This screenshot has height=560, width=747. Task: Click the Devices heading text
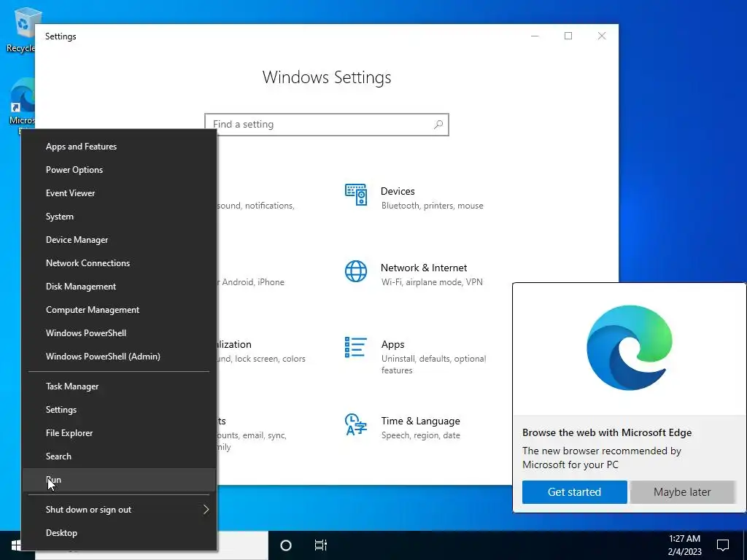pyautogui.click(x=398, y=192)
